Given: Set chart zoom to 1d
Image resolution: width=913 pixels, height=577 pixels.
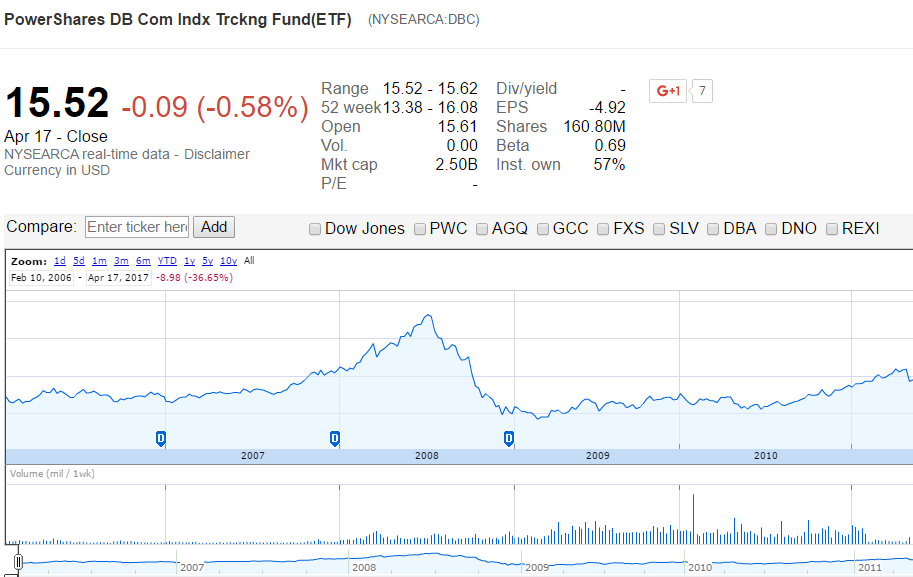Looking at the screenshot, I should pyautogui.click(x=60, y=261).
